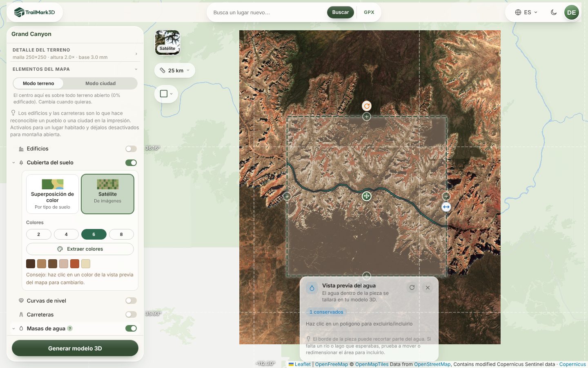Viewport: 588px width, 368px height.
Task: Select Modo terreno tab
Action: pyautogui.click(x=38, y=83)
